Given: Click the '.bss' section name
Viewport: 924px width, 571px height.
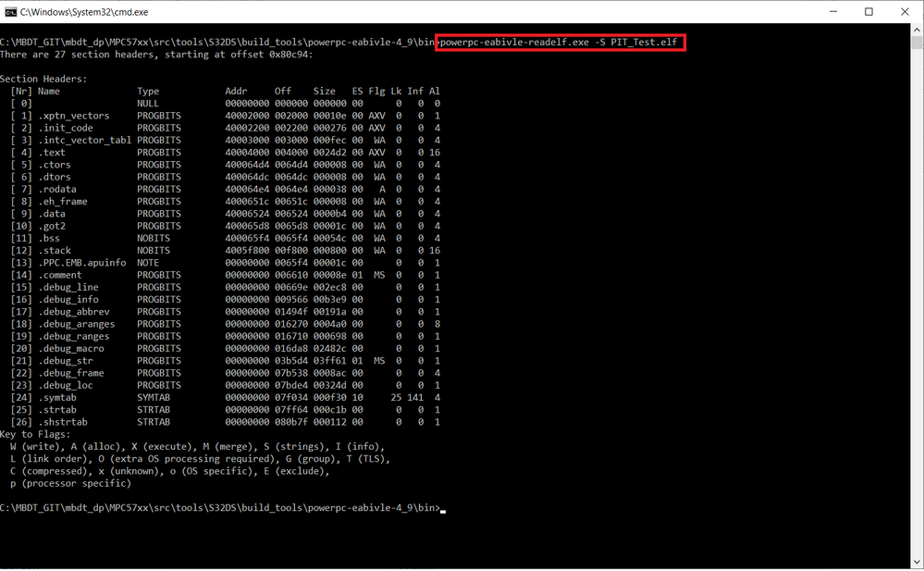Looking at the screenshot, I should [x=49, y=239].
